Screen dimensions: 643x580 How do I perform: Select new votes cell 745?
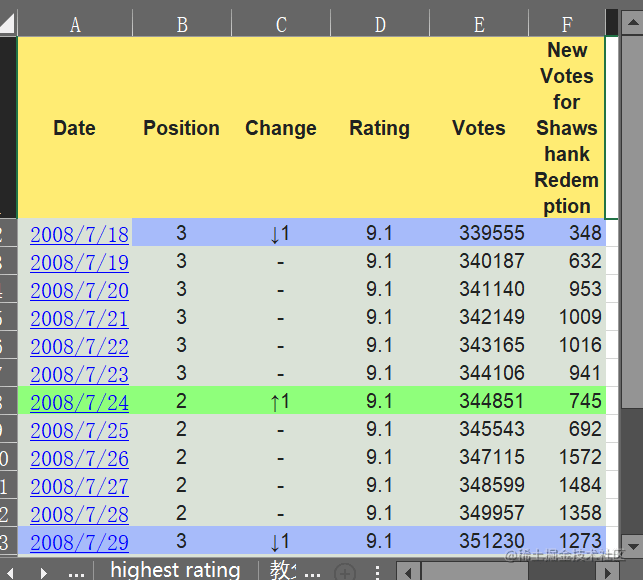coord(567,400)
